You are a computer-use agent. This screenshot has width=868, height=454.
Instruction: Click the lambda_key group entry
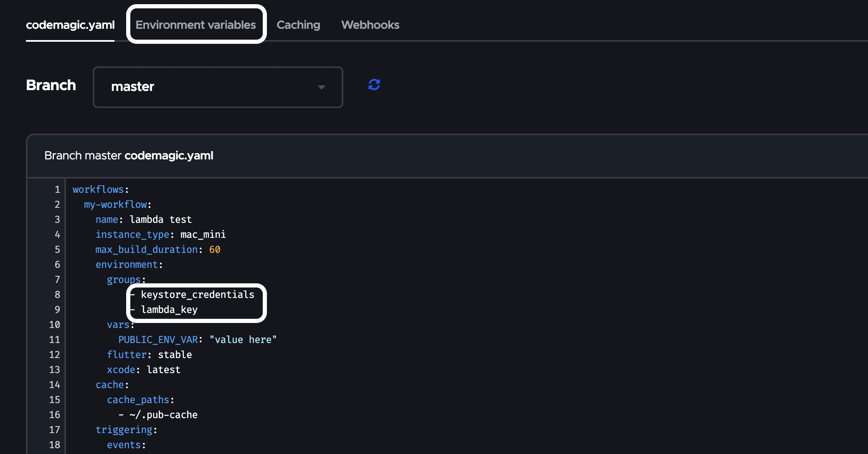(x=169, y=310)
